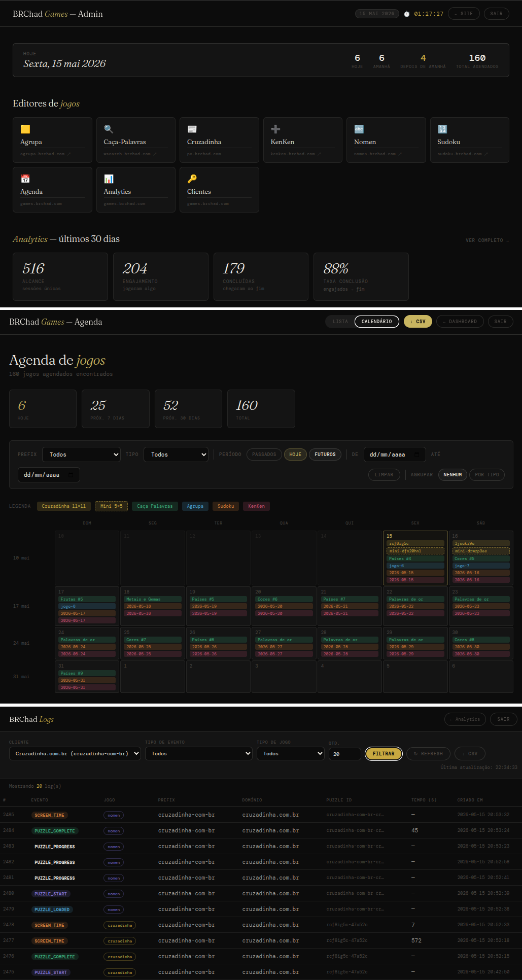Click SAIR in the Admin header

[x=497, y=14]
